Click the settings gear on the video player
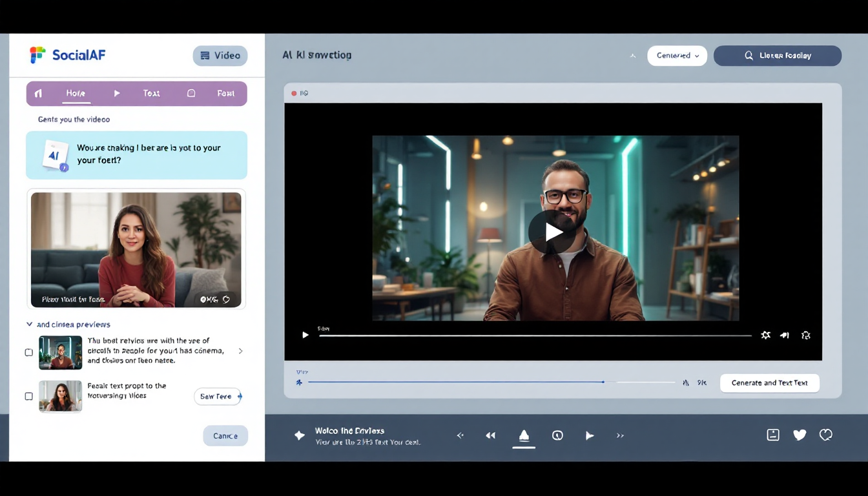Screen dimensions: 868x496 coord(766,335)
